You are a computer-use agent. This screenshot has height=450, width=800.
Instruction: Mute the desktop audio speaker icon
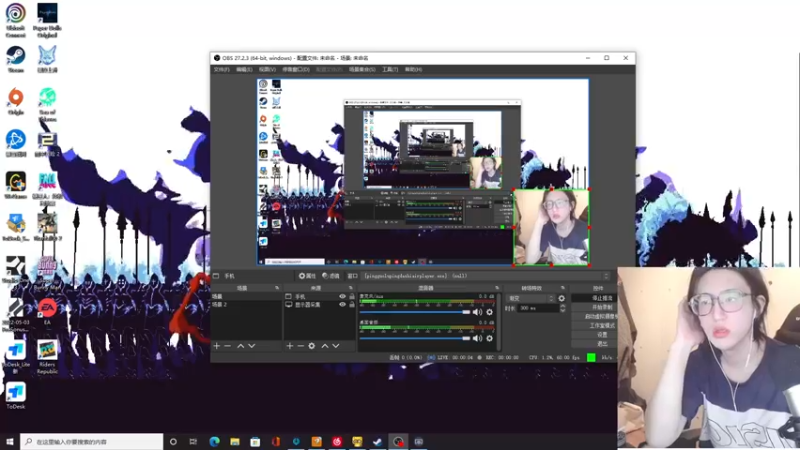[x=477, y=338]
